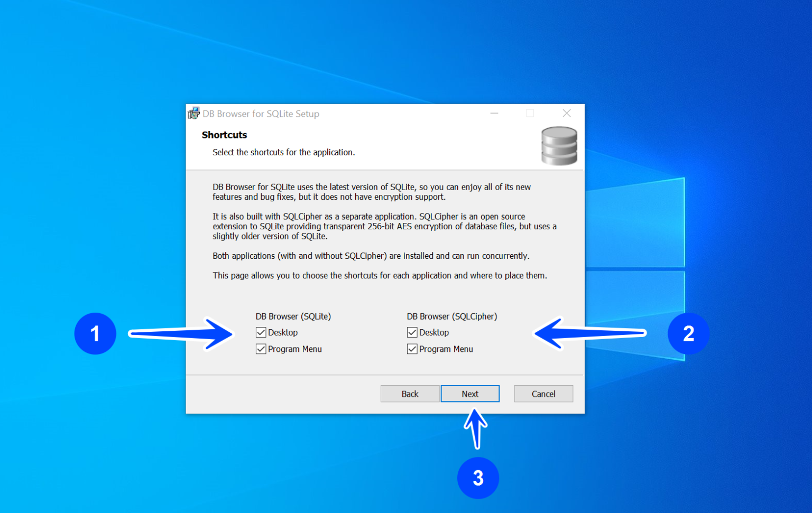Minimize the setup window

pos(494,113)
